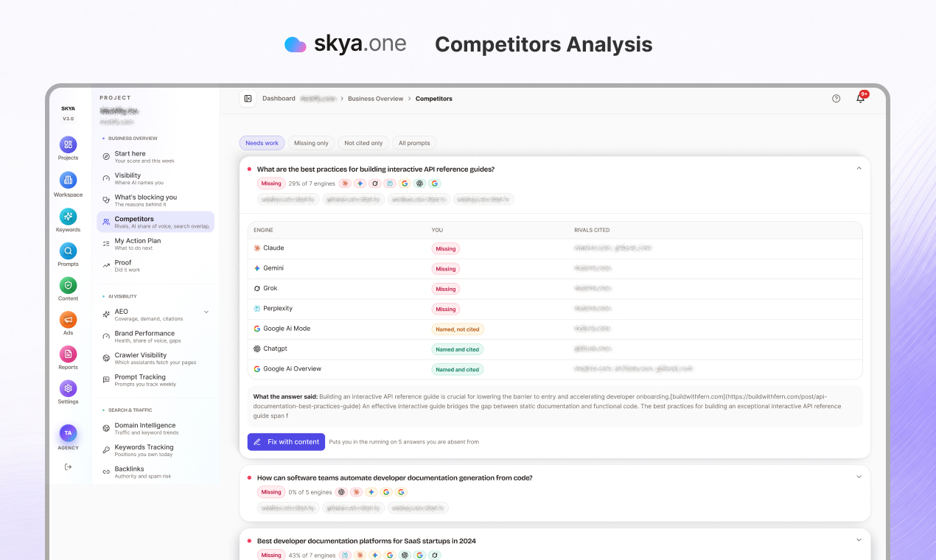The width and height of the screenshot is (936, 560).
Task: Click the Google Ai Mode engine row label
Action: (x=287, y=329)
